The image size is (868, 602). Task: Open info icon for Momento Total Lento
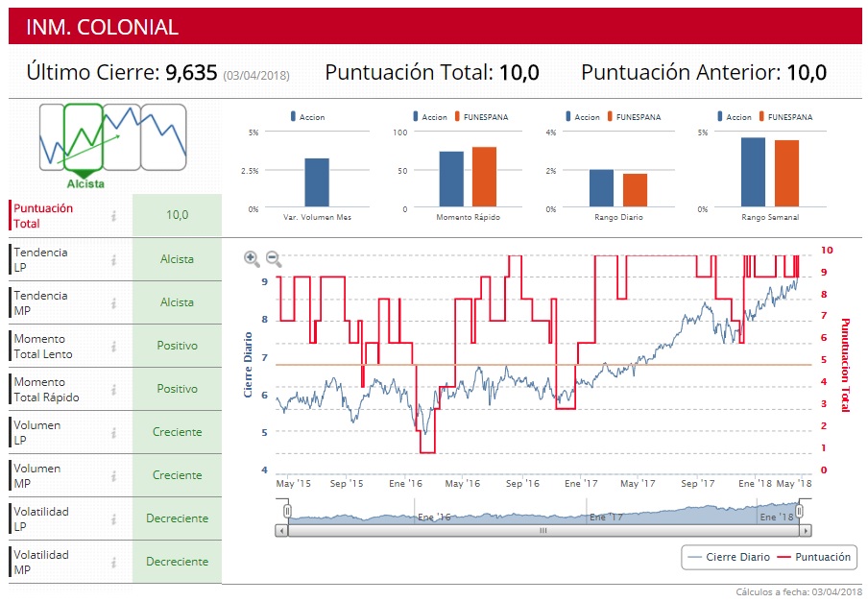(x=114, y=346)
